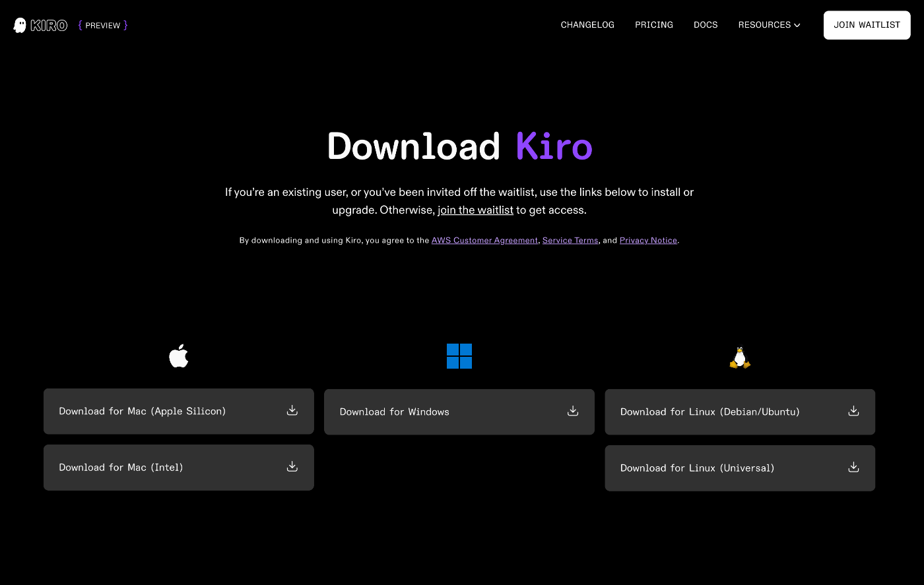Click download arrow icon for Linux Universal
Viewport: 924px width, 585px height.
coord(853,467)
